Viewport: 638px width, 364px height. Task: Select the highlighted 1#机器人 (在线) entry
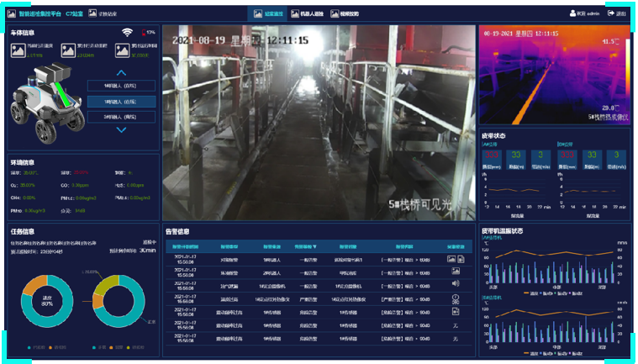pyautogui.click(x=121, y=102)
